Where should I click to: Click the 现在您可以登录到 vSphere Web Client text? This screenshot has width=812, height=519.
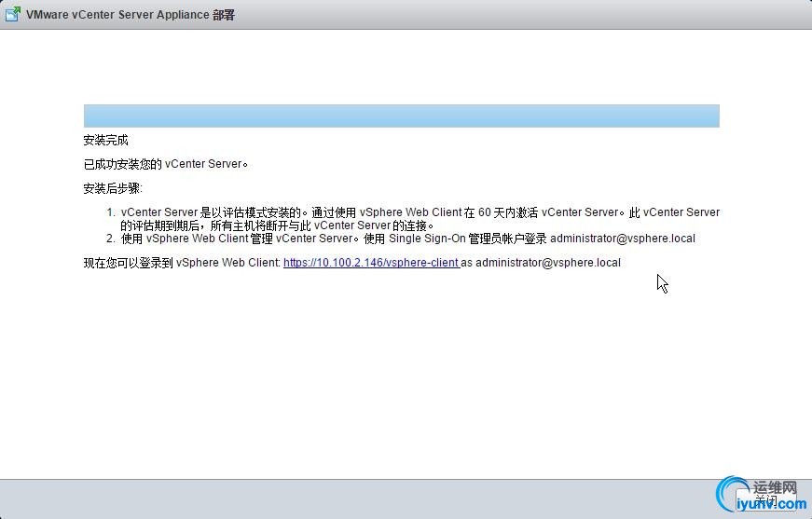pyautogui.click(x=182, y=263)
